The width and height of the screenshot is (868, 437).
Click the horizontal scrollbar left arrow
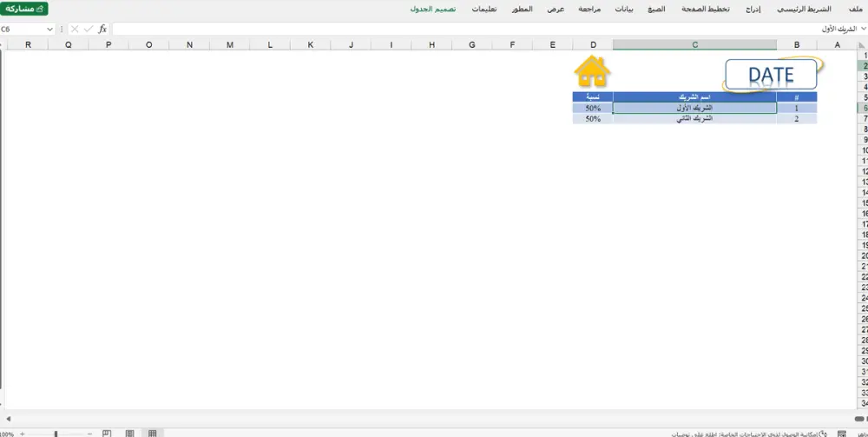(x=8, y=420)
